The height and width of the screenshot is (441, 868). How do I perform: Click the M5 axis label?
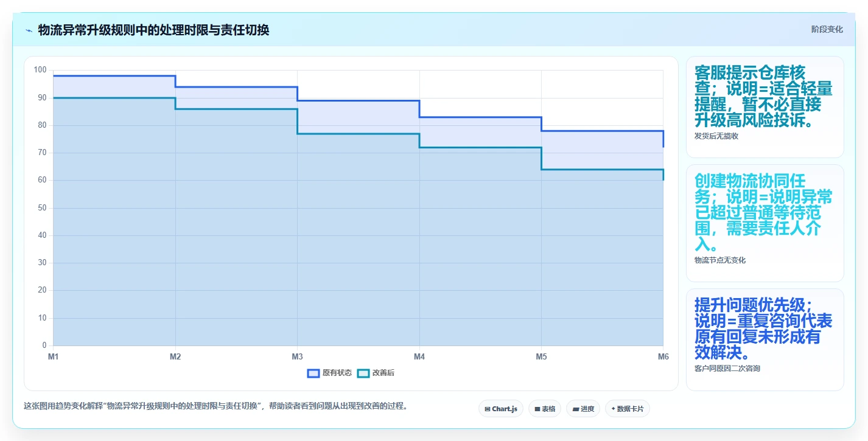click(541, 357)
